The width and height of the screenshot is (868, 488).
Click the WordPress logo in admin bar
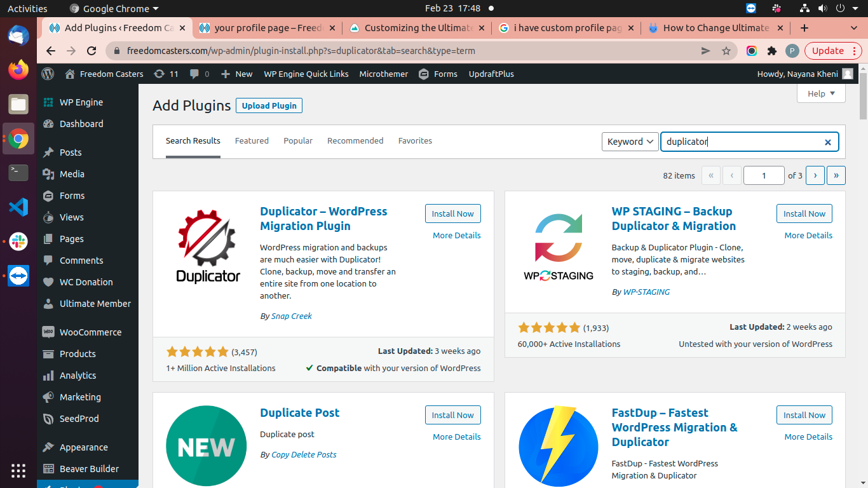click(48, 74)
